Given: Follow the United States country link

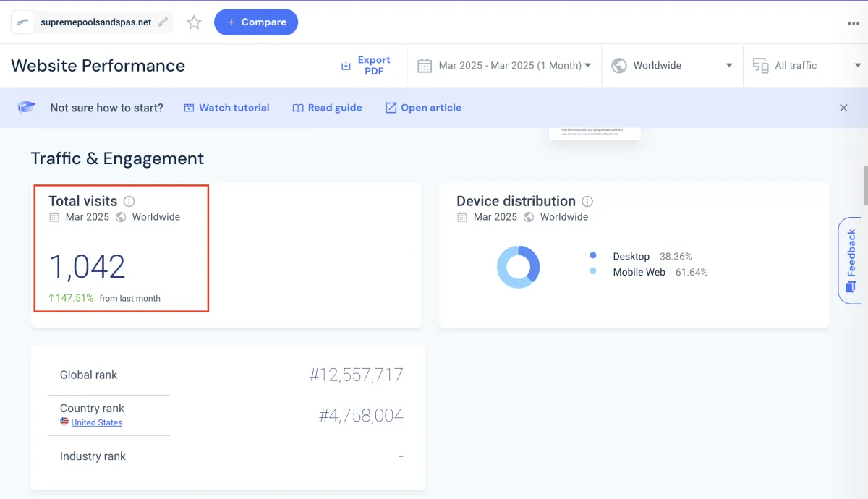Looking at the screenshot, I should (x=97, y=422).
